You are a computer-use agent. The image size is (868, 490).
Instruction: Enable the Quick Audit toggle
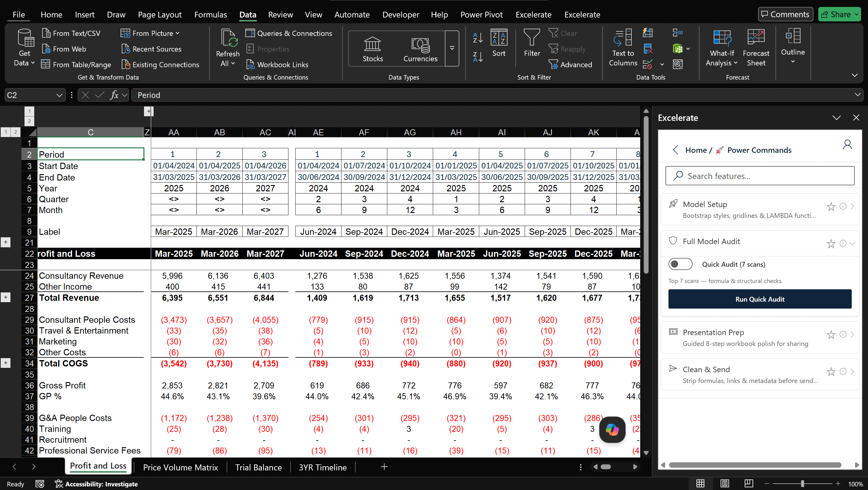[680, 264]
